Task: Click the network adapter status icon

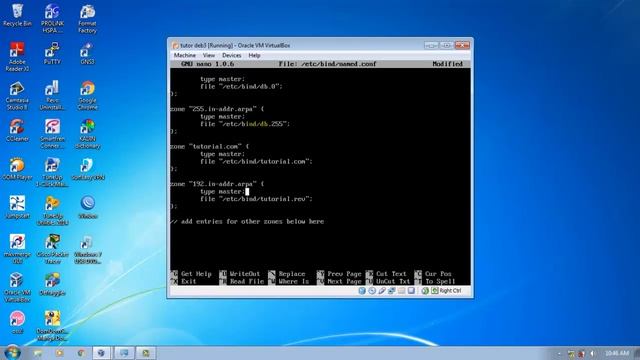Action: (391, 291)
